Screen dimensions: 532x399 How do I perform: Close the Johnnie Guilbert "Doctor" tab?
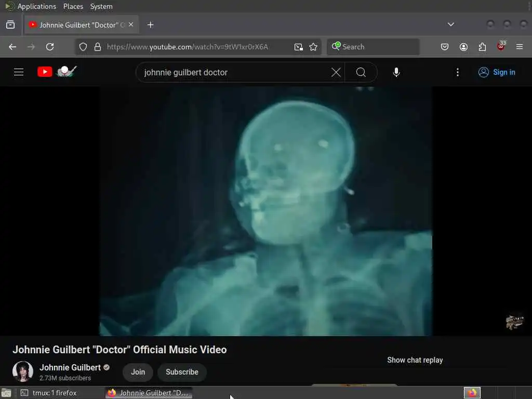click(131, 24)
